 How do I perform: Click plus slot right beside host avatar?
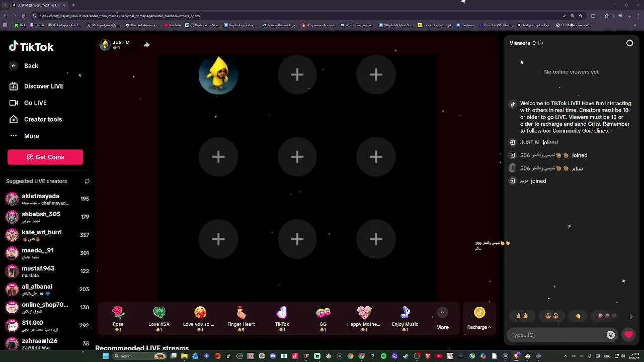297,75
